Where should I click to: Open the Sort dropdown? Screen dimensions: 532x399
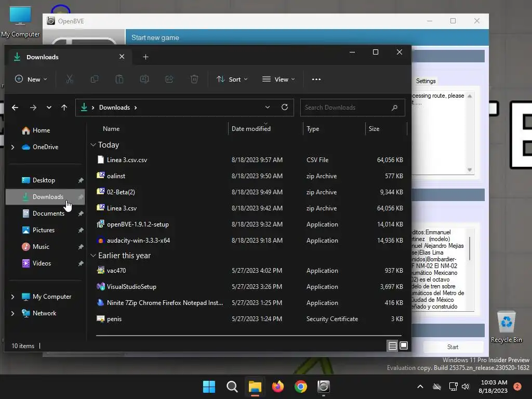pyautogui.click(x=232, y=79)
